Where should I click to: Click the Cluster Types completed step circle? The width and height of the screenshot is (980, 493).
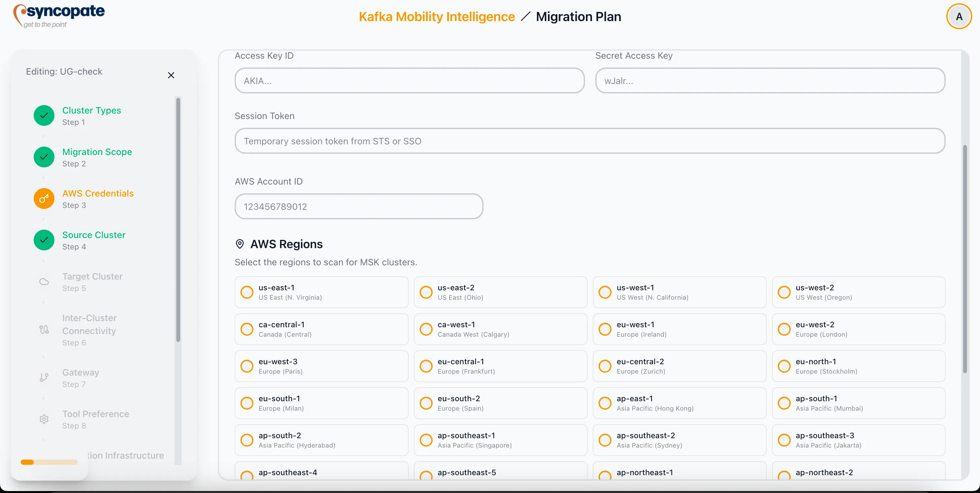[43, 115]
